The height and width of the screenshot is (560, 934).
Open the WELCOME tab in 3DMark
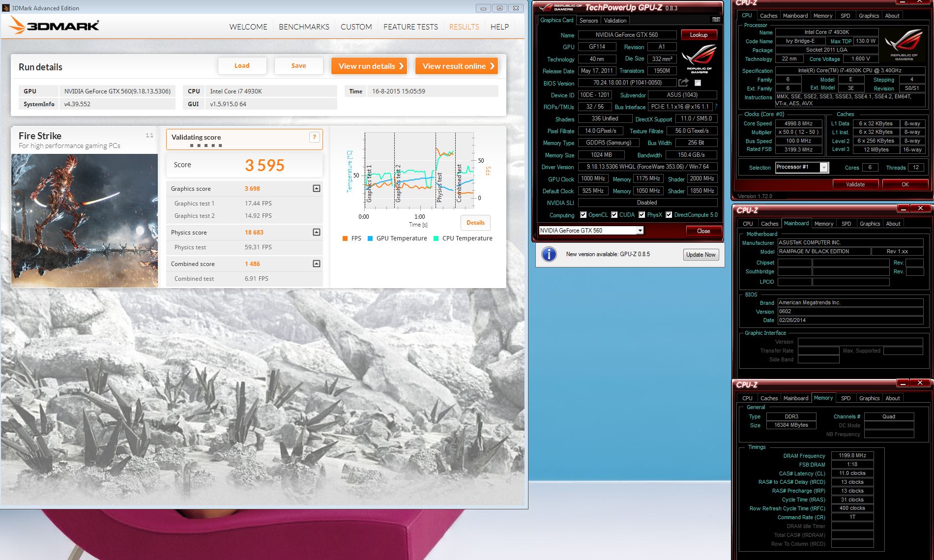[x=248, y=27]
